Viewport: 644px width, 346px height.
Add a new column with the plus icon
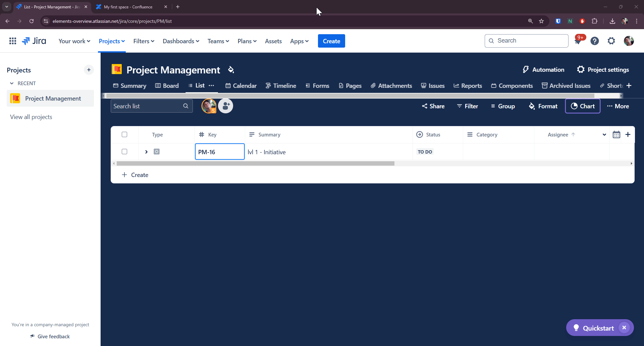pyautogui.click(x=628, y=134)
